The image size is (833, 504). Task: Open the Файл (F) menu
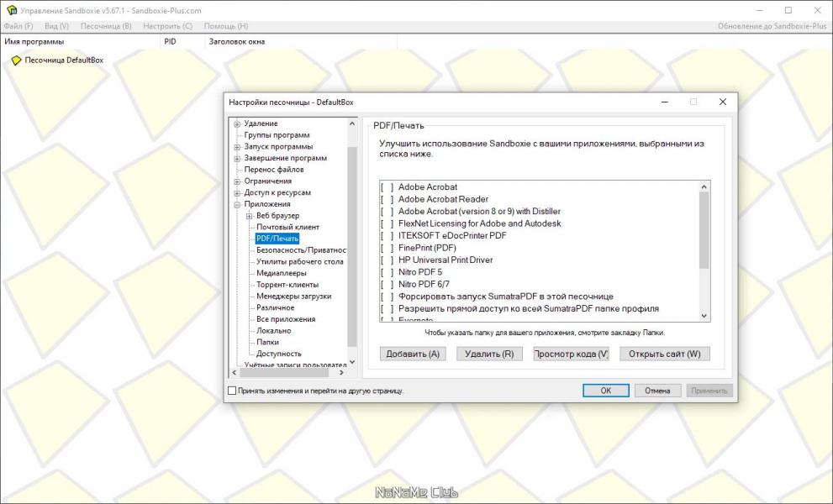coord(18,26)
